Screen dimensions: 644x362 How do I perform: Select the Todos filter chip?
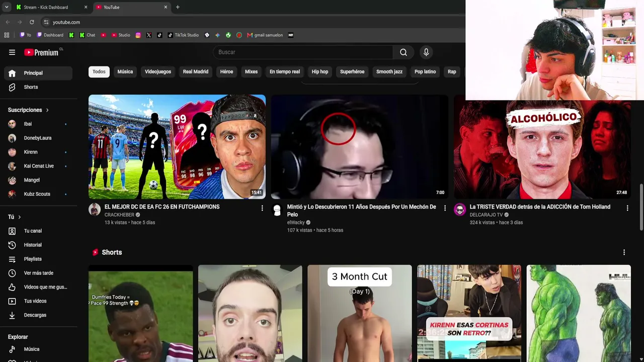point(99,72)
